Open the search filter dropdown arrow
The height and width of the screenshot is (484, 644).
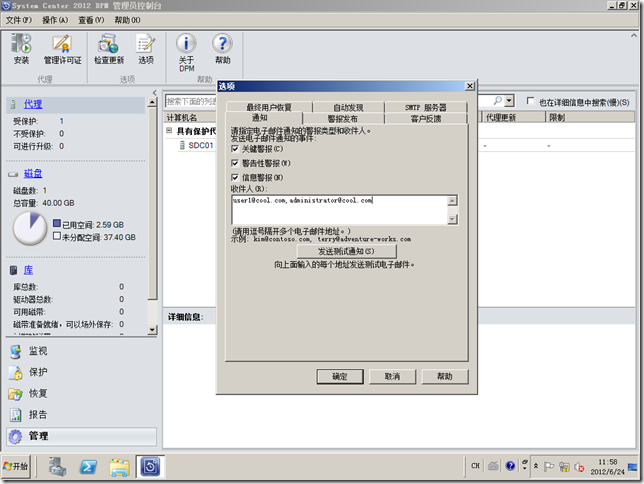click(509, 101)
